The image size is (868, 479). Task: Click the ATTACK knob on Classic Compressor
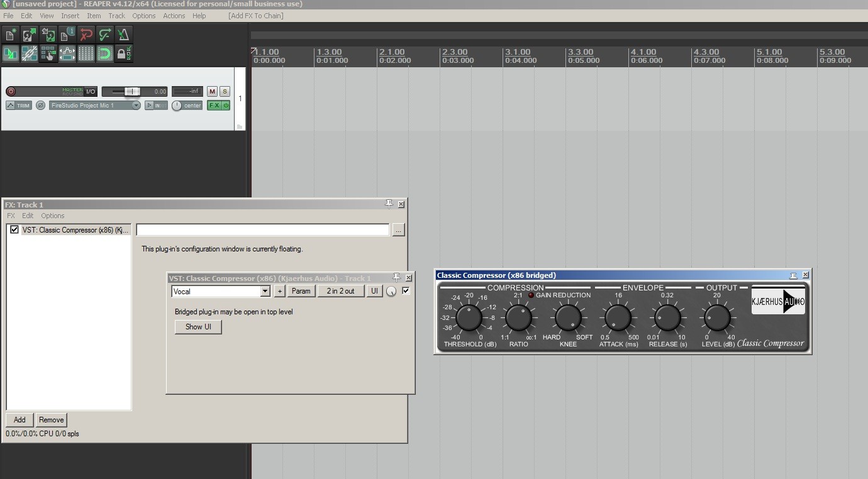pyautogui.click(x=618, y=318)
